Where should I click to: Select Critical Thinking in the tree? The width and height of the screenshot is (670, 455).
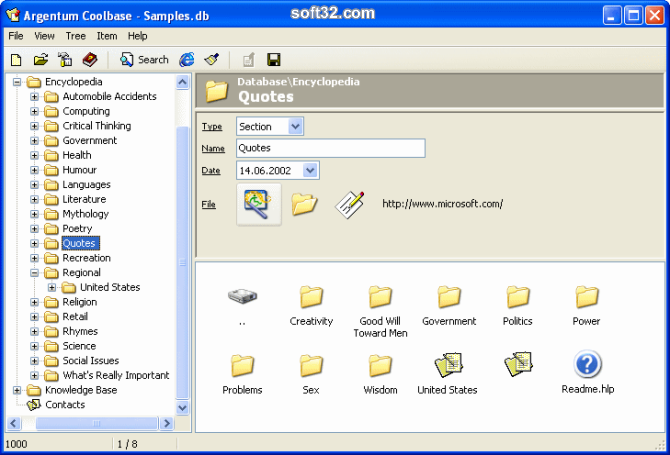[97, 126]
